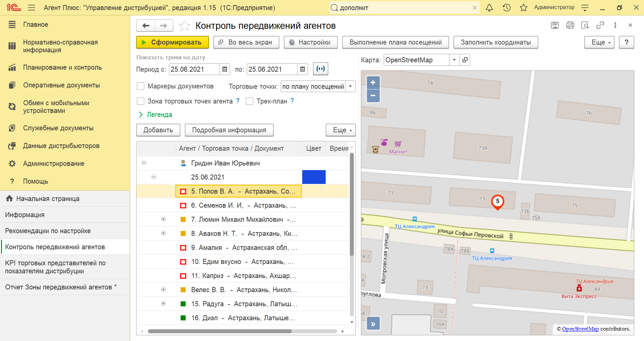Open the Администрирование section
This screenshot has width=644, height=341.
point(65,163)
